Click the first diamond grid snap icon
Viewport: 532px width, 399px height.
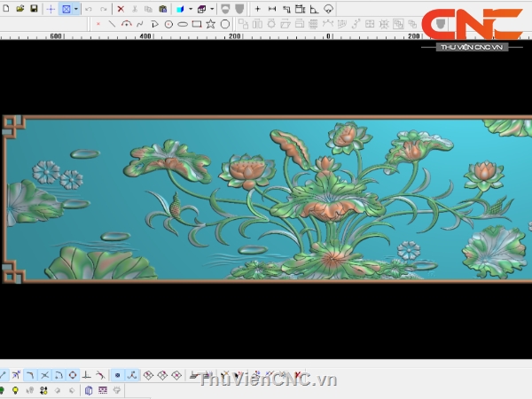(148, 375)
